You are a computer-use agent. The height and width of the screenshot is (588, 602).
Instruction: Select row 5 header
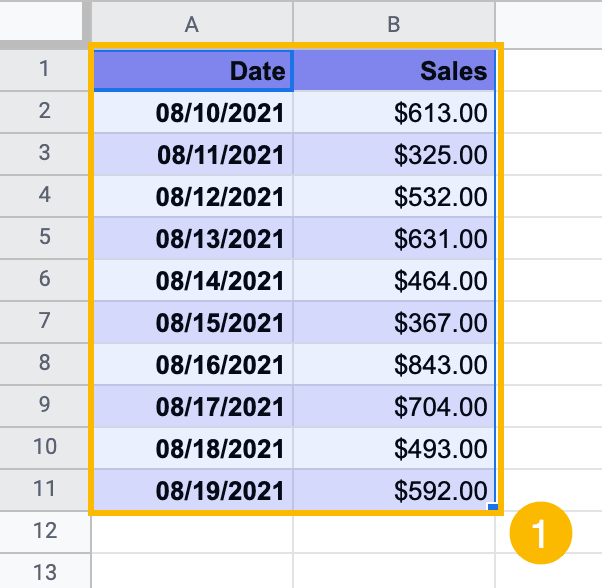[44, 238]
